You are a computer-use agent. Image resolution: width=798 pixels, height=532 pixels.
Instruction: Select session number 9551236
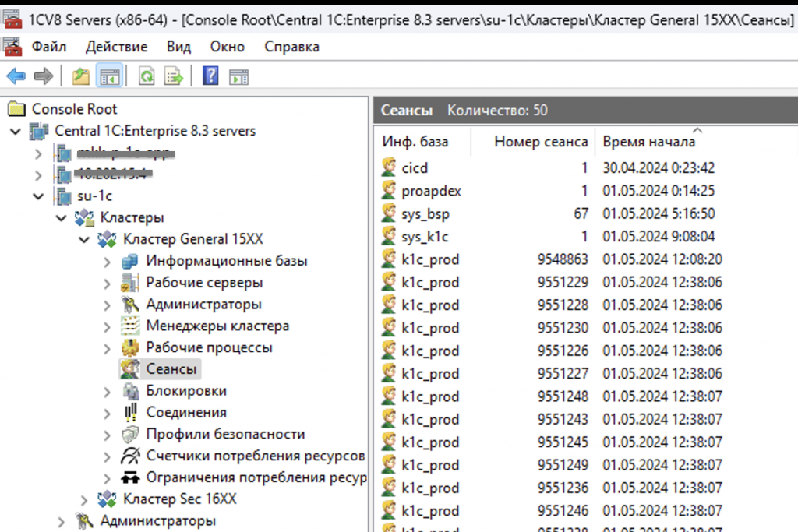click(563, 488)
